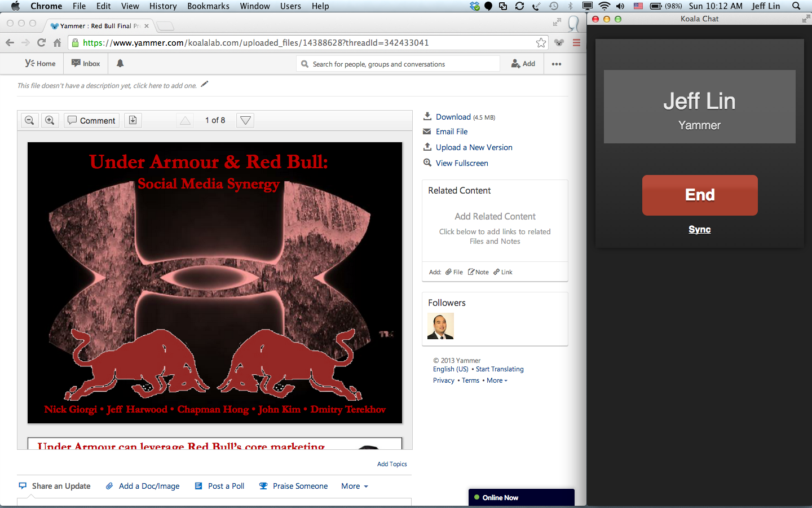Click Add Topics link
Image resolution: width=812 pixels, height=508 pixels.
tap(392, 464)
